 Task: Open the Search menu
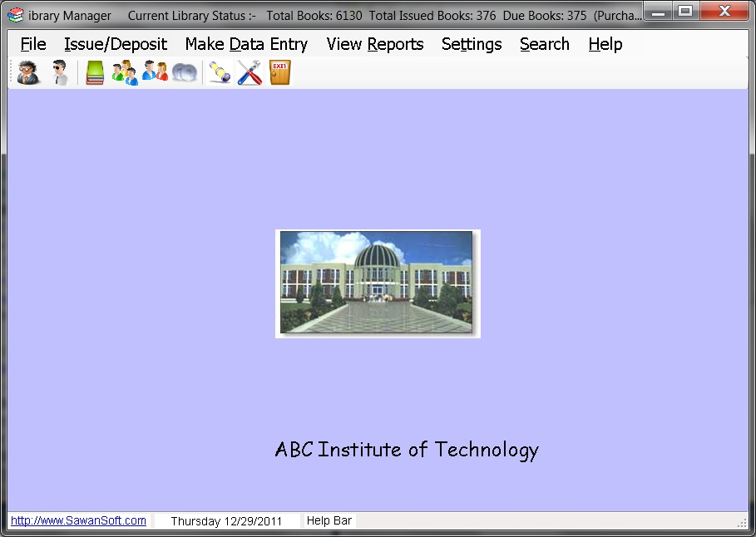tap(544, 44)
